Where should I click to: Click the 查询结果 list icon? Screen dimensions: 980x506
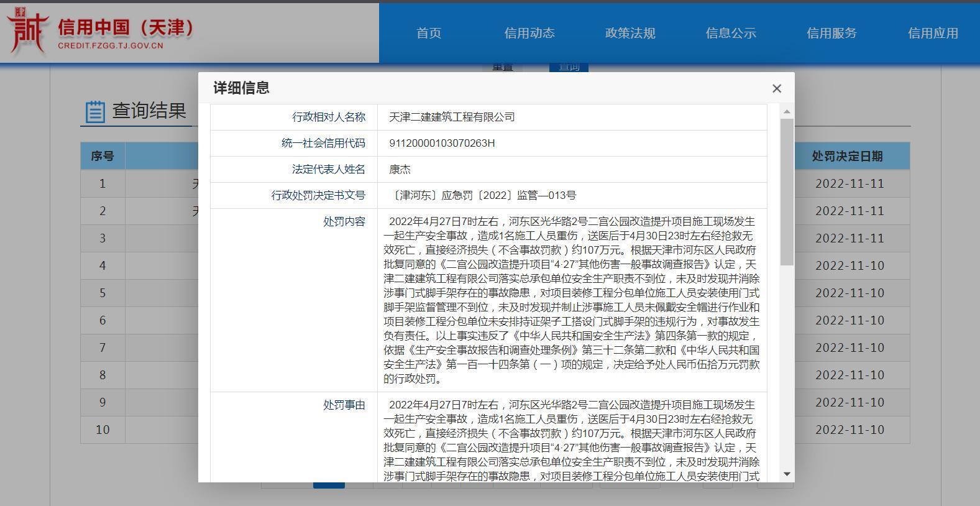click(x=95, y=112)
